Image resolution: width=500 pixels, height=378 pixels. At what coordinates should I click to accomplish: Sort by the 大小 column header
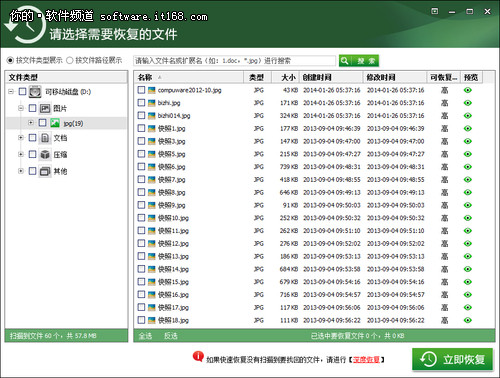coord(288,77)
